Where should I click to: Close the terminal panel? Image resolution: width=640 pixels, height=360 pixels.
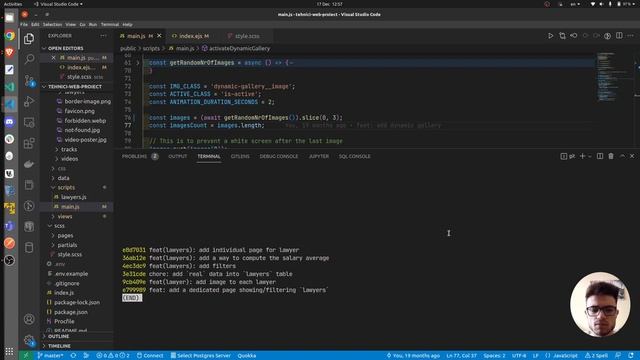coord(632,156)
